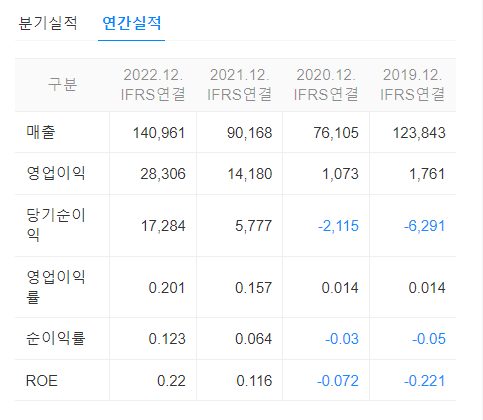Click operating profit value 1,073
The width and height of the screenshot is (483, 420).
tap(340, 174)
